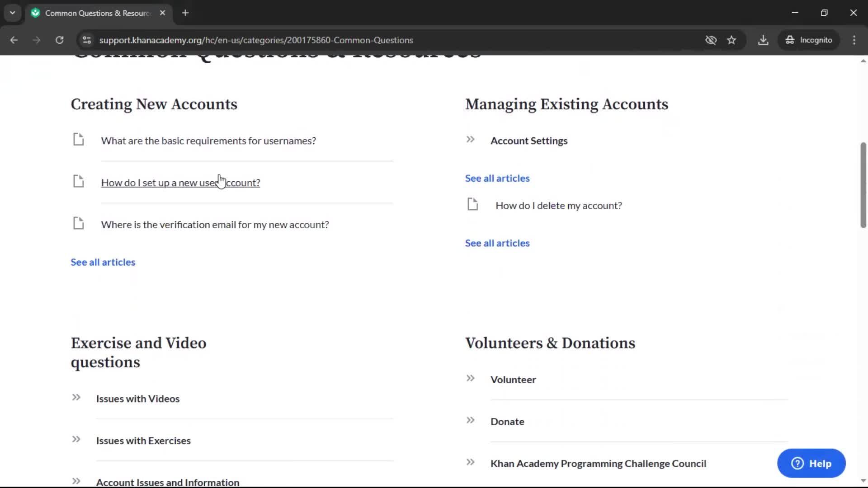Reload the page with the refresh icon
Screen dimensions: 868x488
[x=59, y=40]
